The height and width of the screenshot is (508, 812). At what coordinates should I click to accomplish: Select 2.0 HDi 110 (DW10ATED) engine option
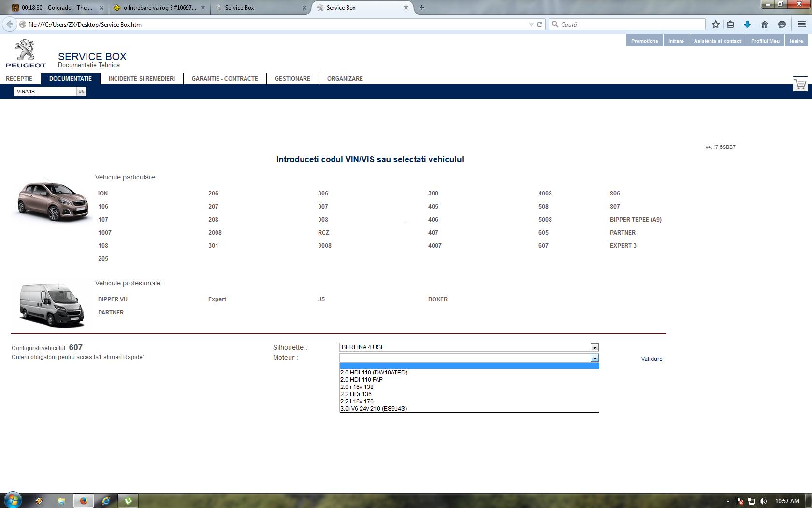pyautogui.click(x=469, y=373)
